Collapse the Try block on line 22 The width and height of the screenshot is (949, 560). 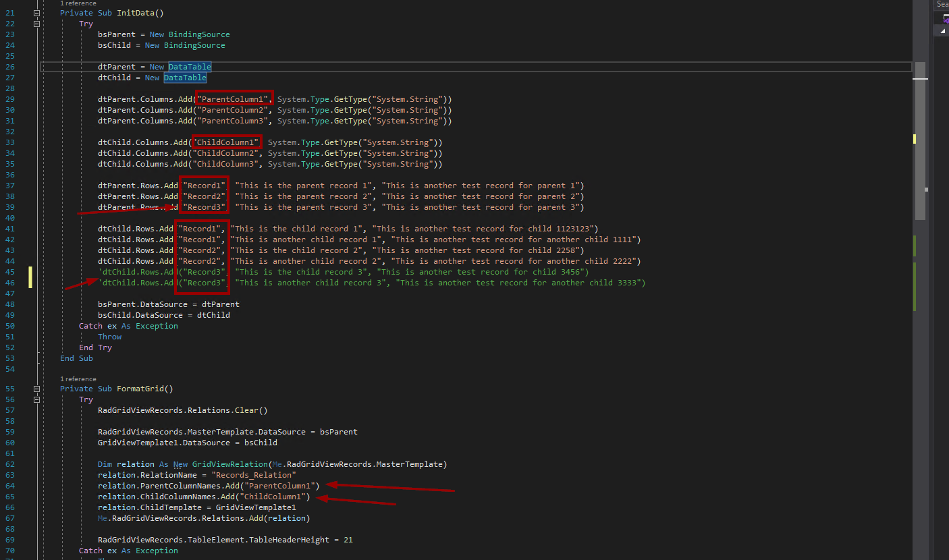tap(37, 24)
